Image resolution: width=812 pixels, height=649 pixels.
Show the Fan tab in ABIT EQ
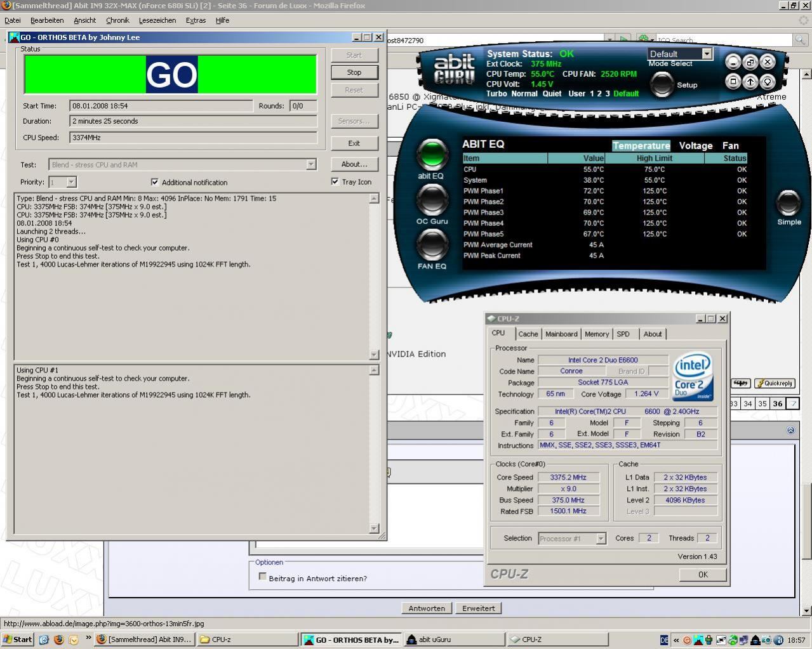[x=731, y=145]
